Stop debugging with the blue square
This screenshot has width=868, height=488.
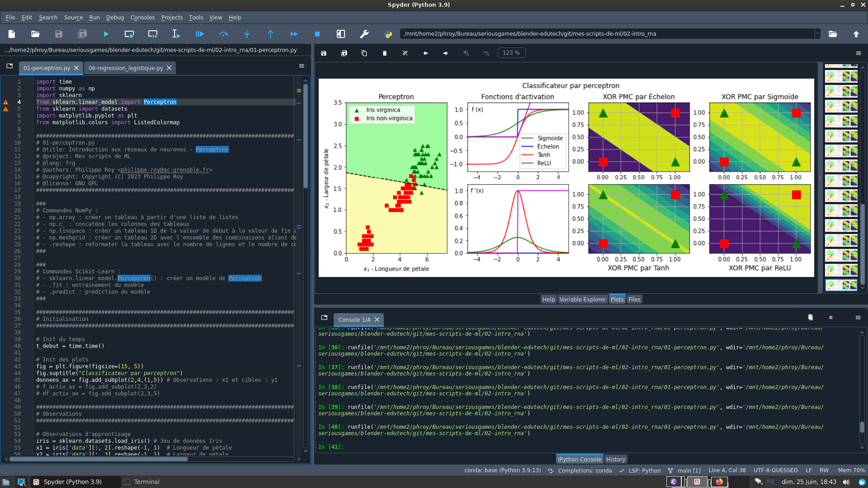(x=317, y=34)
